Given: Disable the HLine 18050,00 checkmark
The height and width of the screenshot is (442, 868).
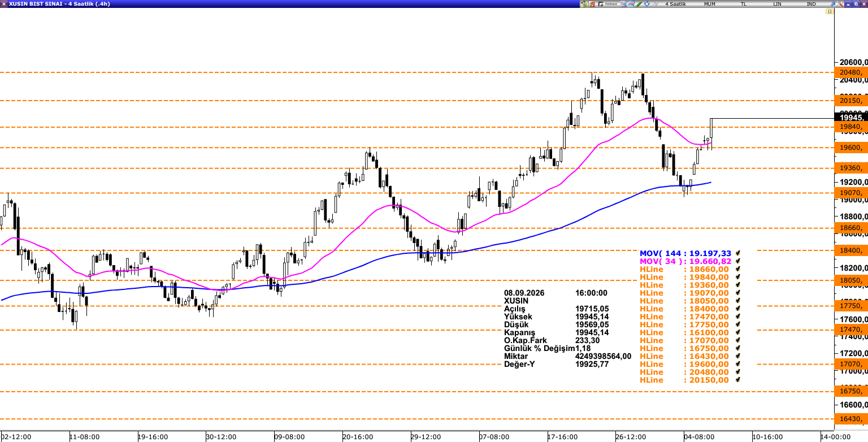Looking at the screenshot, I should 738,301.
